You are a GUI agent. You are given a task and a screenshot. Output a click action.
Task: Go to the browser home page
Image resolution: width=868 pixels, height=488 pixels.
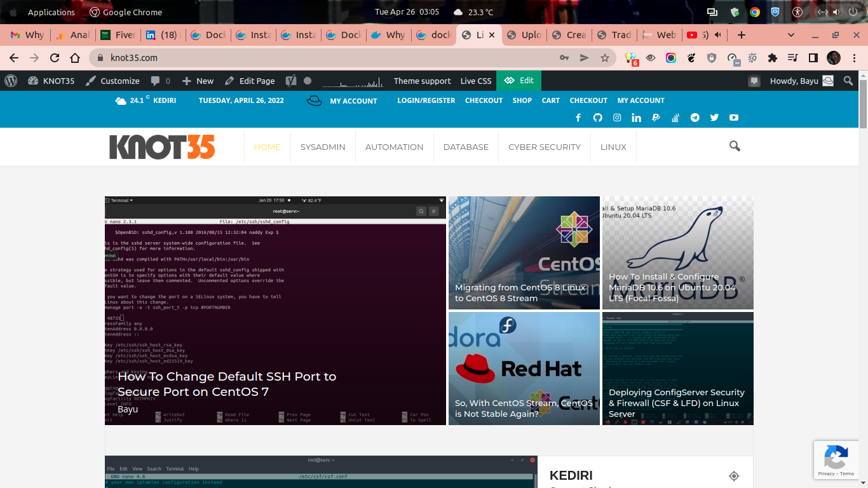click(x=75, y=58)
